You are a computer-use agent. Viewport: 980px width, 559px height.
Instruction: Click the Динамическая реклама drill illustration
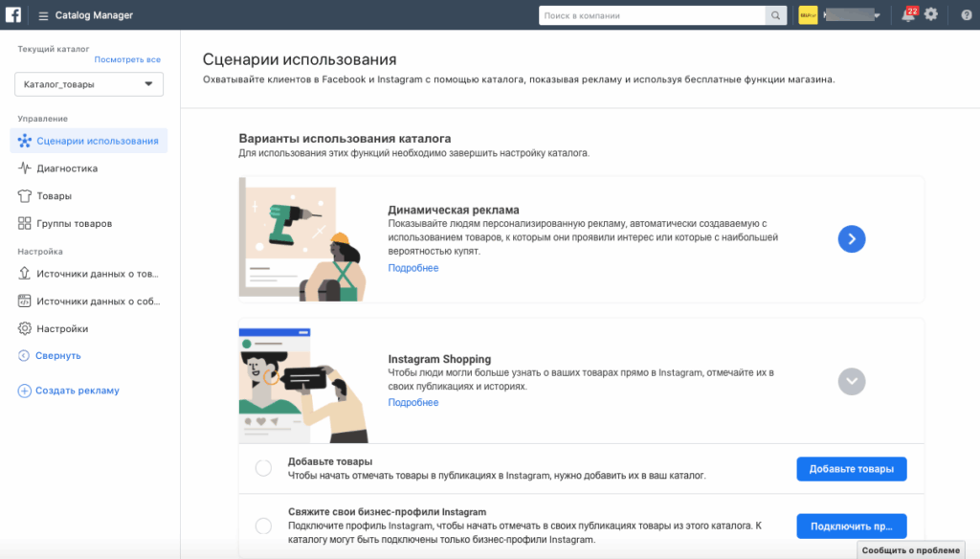tap(303, 240)
